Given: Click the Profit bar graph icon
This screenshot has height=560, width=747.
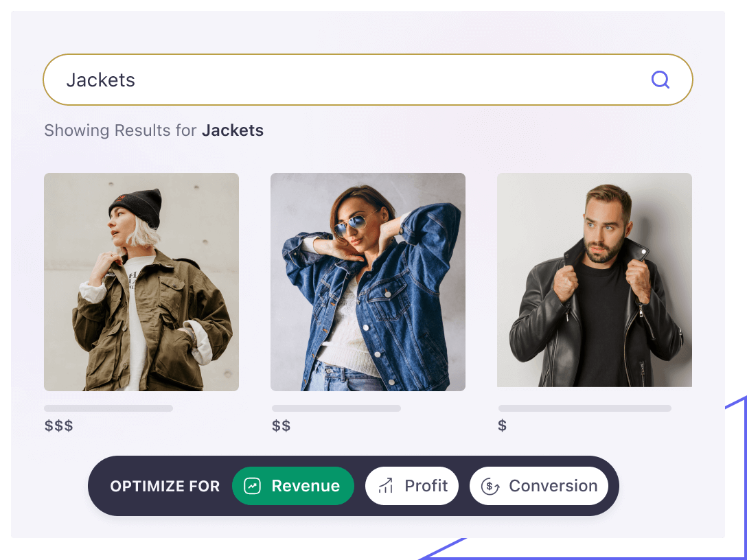Looking at the screenshot, I should pos(385,486).
